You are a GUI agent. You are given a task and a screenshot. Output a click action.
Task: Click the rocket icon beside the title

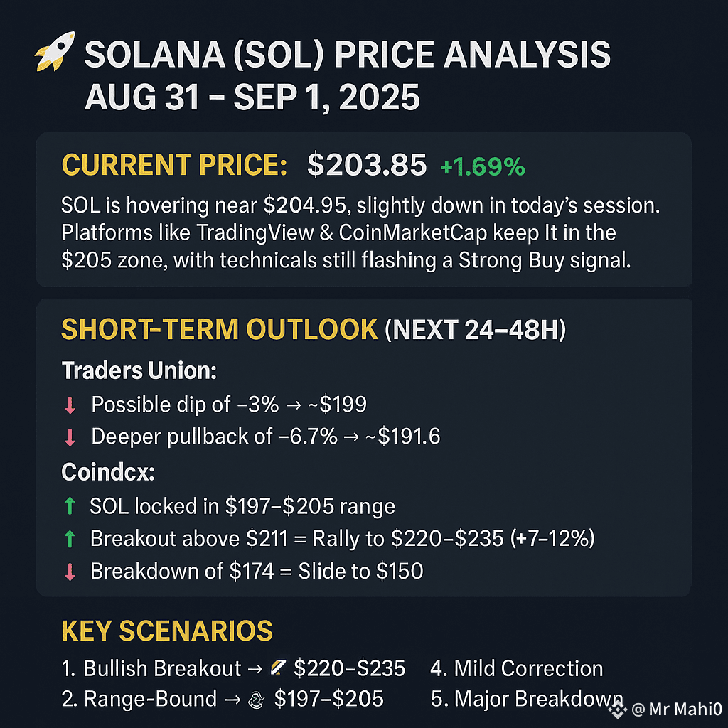click(55, 51)
